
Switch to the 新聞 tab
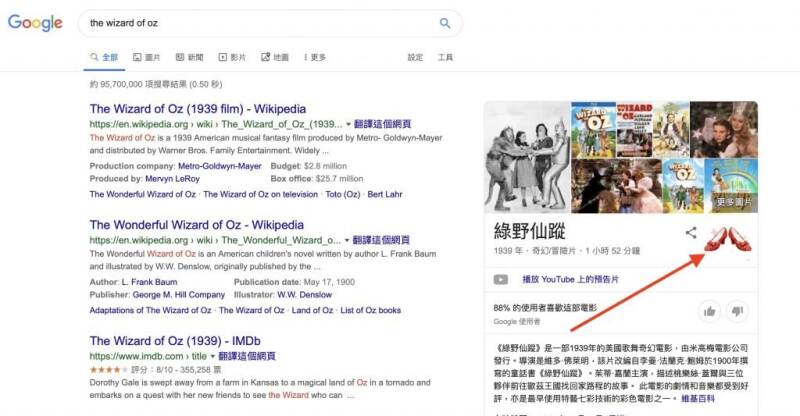tap(189, 57)
